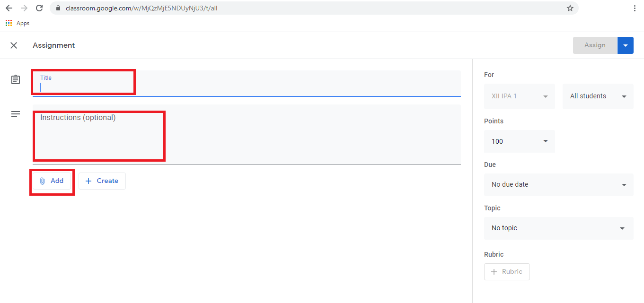
Task: Focus the Title input field
Action: tap(246, 87)
